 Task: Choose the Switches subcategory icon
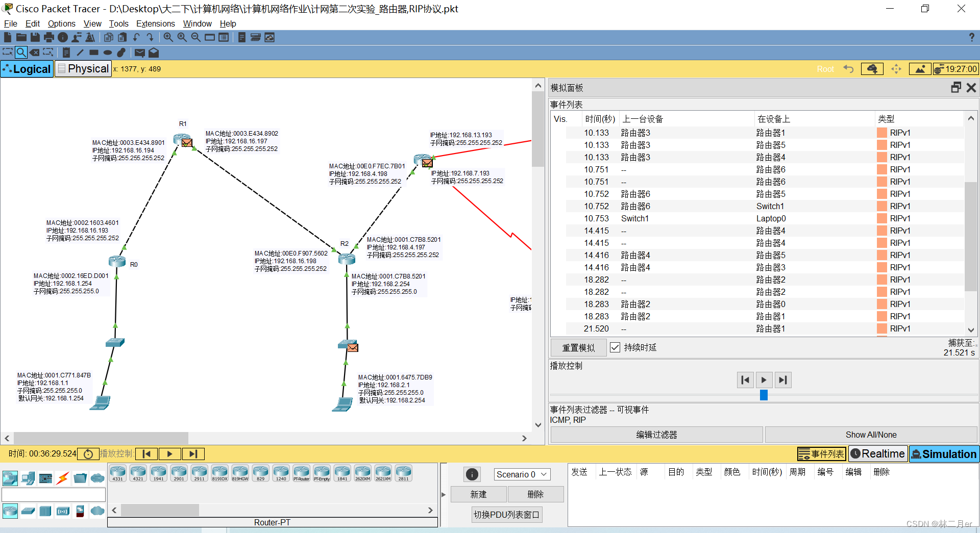click(28, 511)
